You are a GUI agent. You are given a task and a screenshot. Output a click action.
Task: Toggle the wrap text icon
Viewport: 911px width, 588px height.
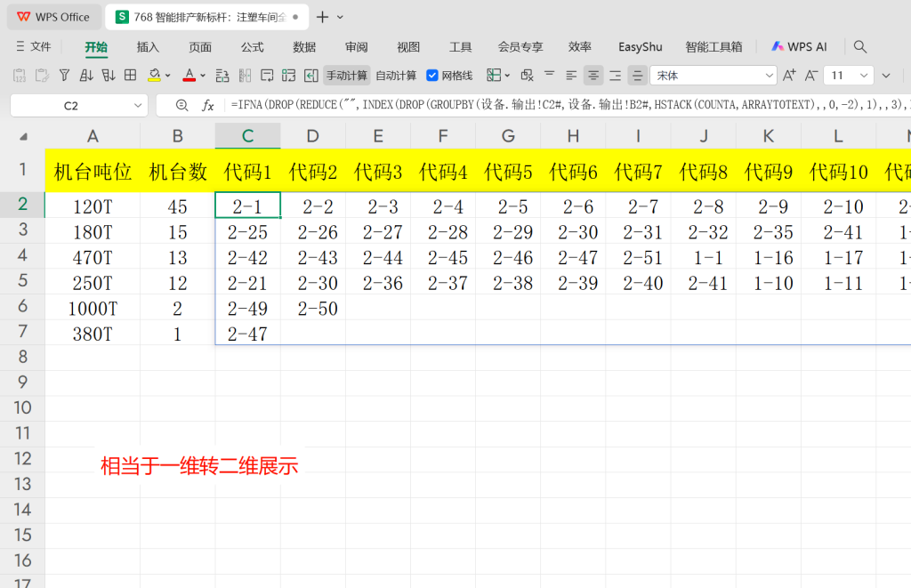[x=267, y=76]
